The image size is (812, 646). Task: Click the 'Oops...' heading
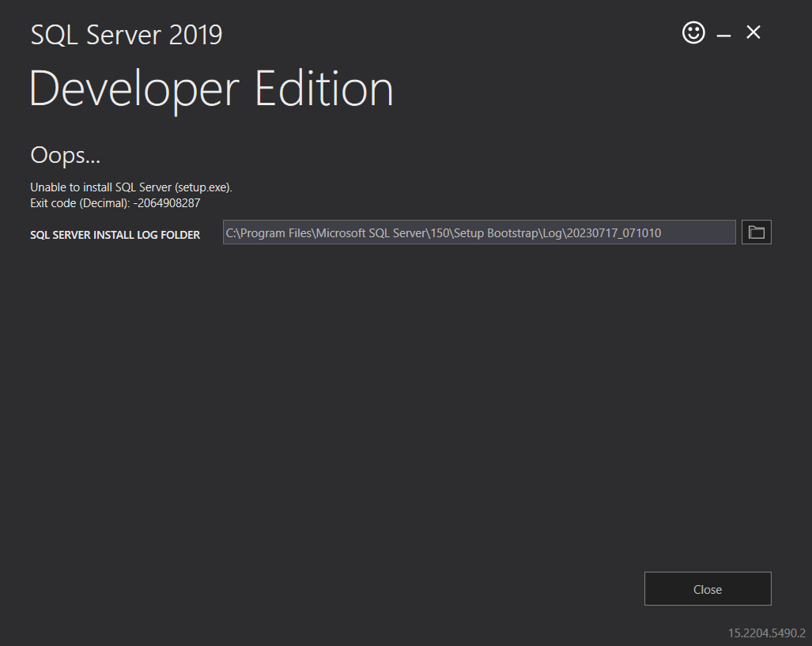[x=66, y=155]
